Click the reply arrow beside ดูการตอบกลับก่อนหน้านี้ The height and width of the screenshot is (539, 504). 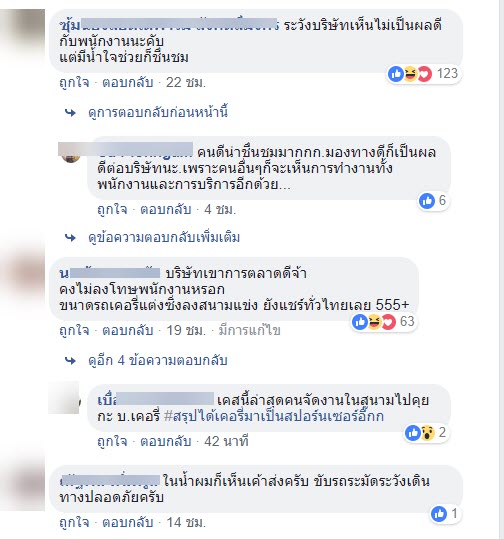[x=70, y=112]
